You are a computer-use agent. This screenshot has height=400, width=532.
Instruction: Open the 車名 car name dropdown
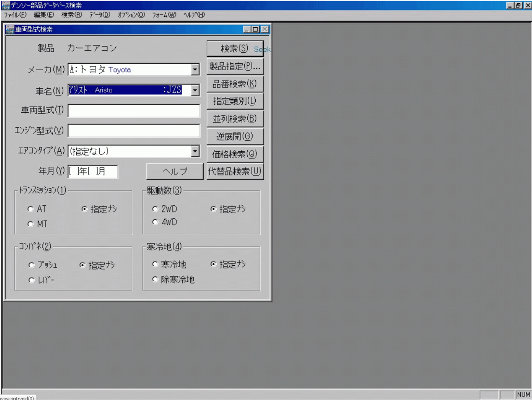pyautogui.click(x=195, y=90)
